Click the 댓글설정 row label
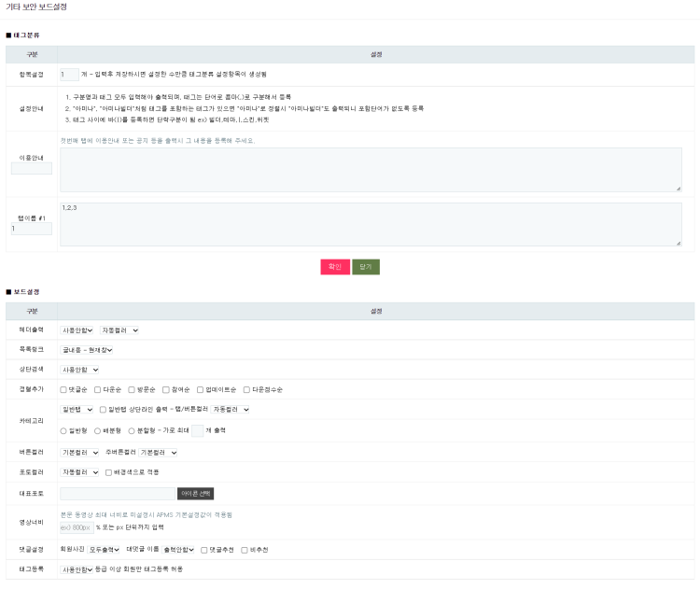This screenshot has height=589, width=700. 31,550
